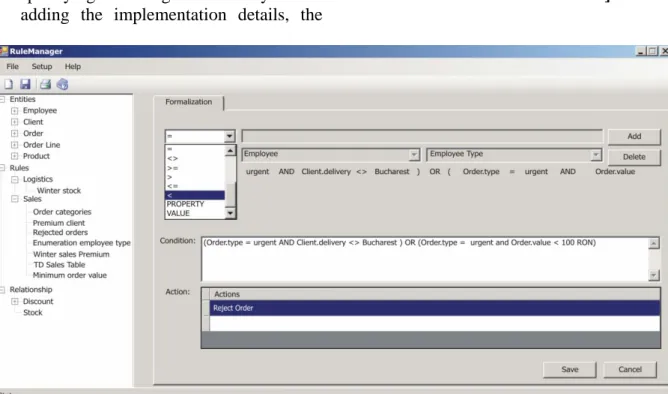This screenshot has width=668, height=394.
Task: Open the Setup menu
Action: (42, 66)
